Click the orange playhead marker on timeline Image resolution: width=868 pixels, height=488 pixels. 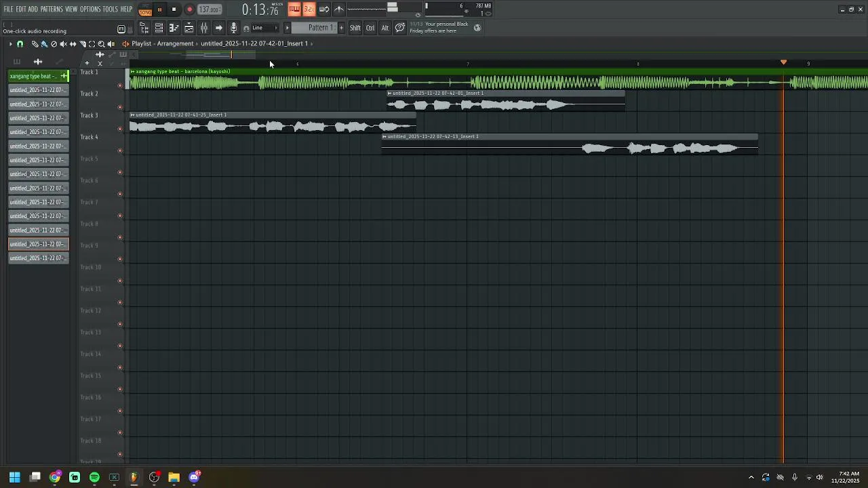point(783,62)
